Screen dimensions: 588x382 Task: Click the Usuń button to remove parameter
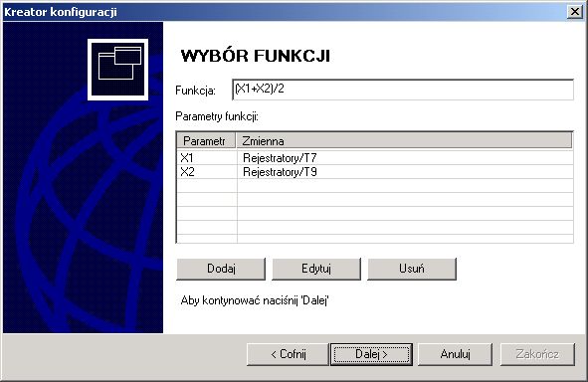coord(412,269)
